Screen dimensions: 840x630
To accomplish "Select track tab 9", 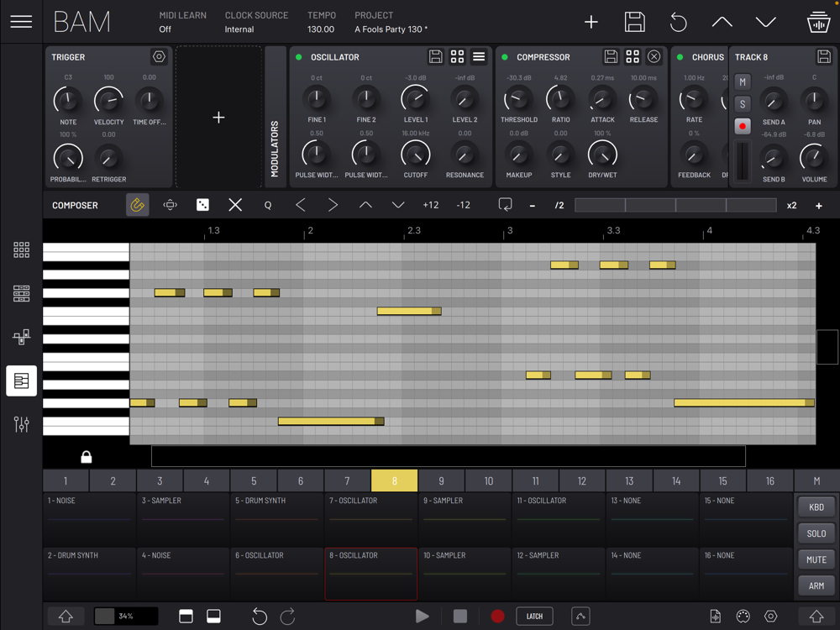I will coord(441,481).
